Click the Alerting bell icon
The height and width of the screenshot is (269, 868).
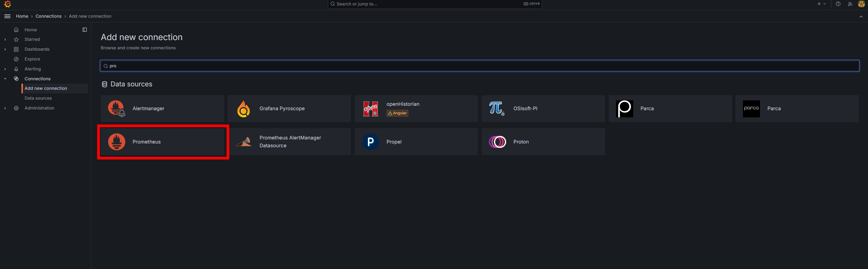16,69
